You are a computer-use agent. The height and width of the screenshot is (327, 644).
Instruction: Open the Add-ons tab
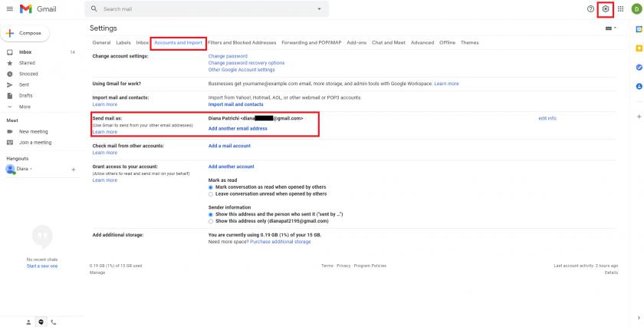point(356,43)
